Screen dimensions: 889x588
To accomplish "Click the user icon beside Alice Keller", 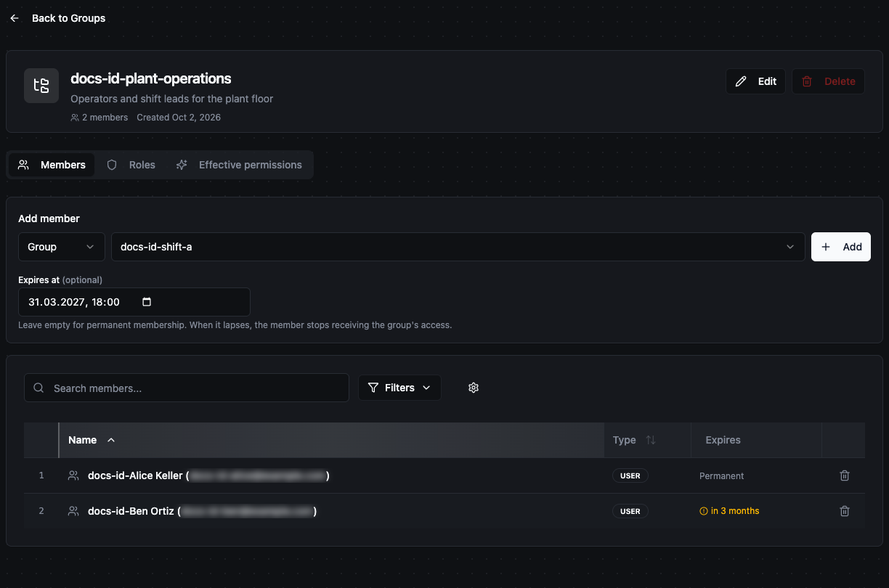I will [73, 475].
